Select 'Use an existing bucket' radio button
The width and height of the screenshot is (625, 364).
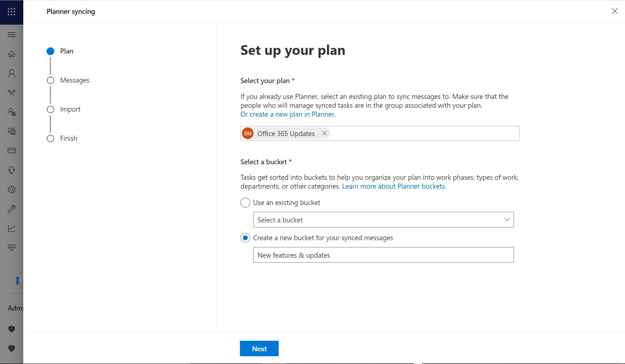tap(245, 202)
